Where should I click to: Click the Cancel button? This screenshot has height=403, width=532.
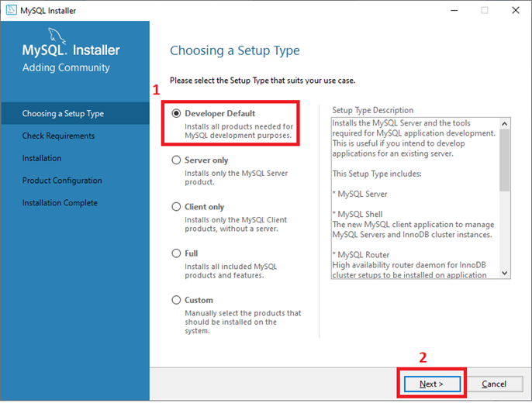494,384
